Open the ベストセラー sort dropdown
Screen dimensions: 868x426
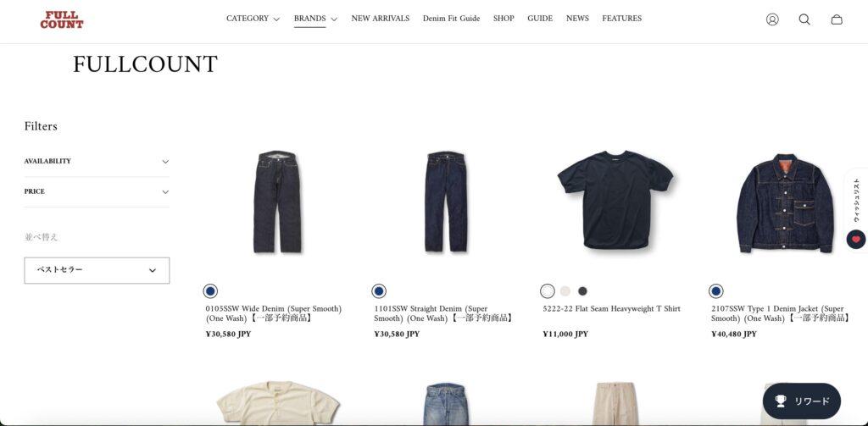pos(97,270)
